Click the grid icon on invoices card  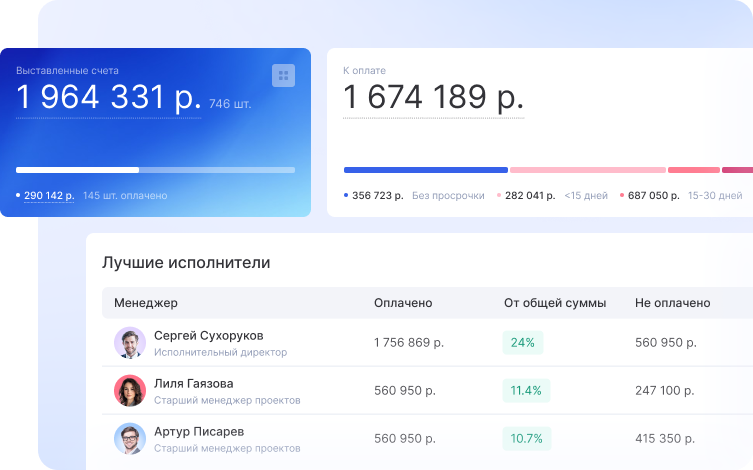point(283,75)
